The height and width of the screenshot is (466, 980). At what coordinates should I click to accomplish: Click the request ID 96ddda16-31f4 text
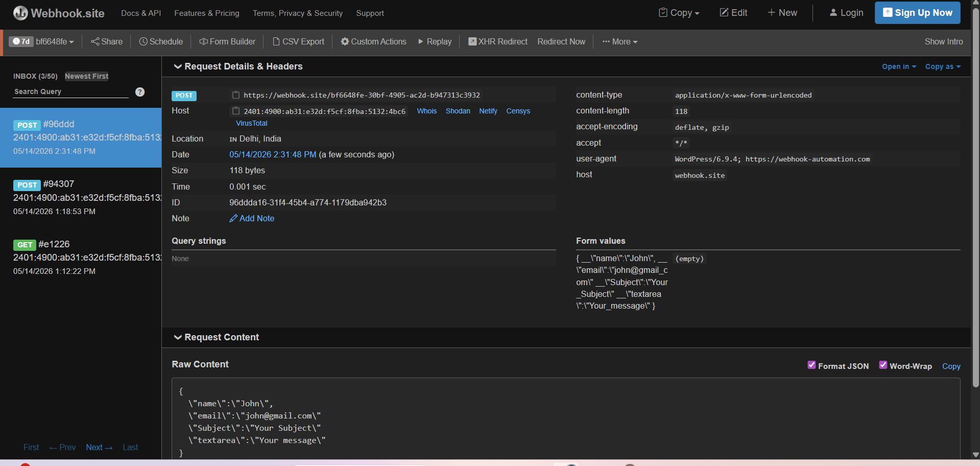(308, 203)
